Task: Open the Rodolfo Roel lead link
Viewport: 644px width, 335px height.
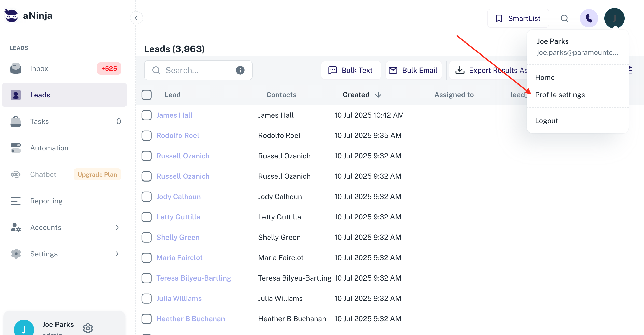Action: click(177, 135)
